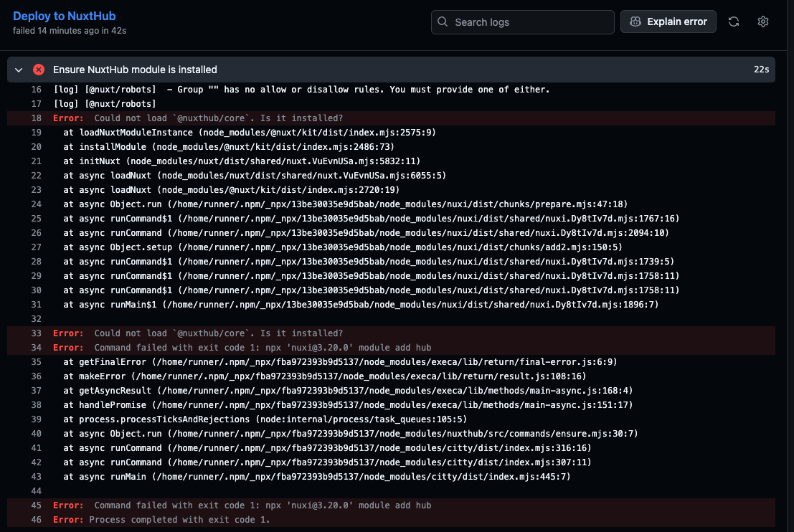Click the "process.processTicksAndRejections" stack line
The height and width of the screenshot is (532, 794).
265,419
